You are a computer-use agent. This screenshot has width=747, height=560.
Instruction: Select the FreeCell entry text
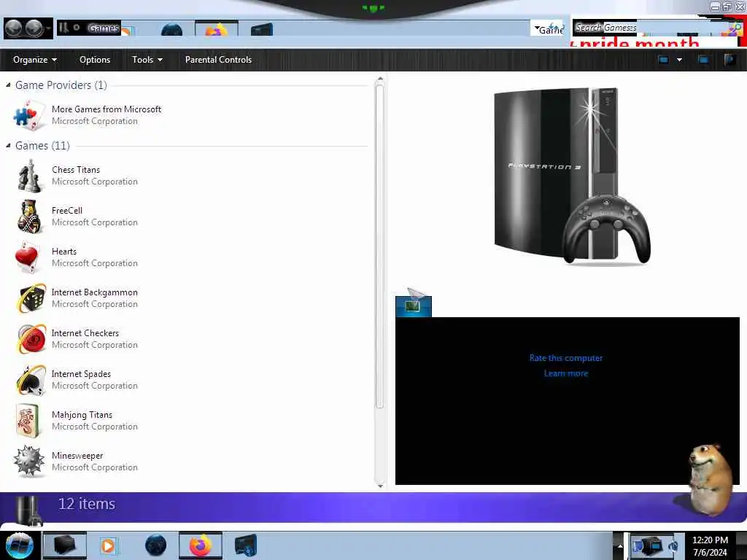point(66,211)
